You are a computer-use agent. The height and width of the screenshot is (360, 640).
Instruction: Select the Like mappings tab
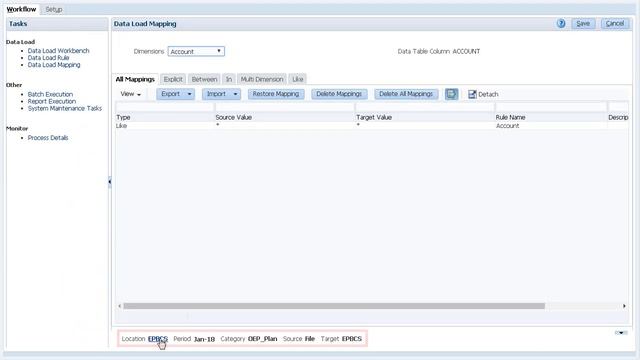pyautogui.click(x=298, y=79)
